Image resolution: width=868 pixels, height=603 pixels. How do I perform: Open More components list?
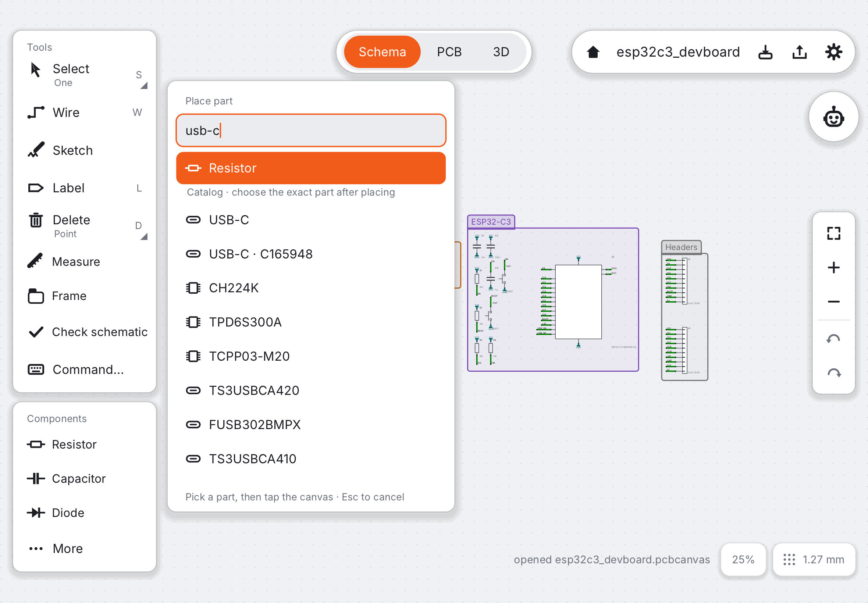[85, 549]
